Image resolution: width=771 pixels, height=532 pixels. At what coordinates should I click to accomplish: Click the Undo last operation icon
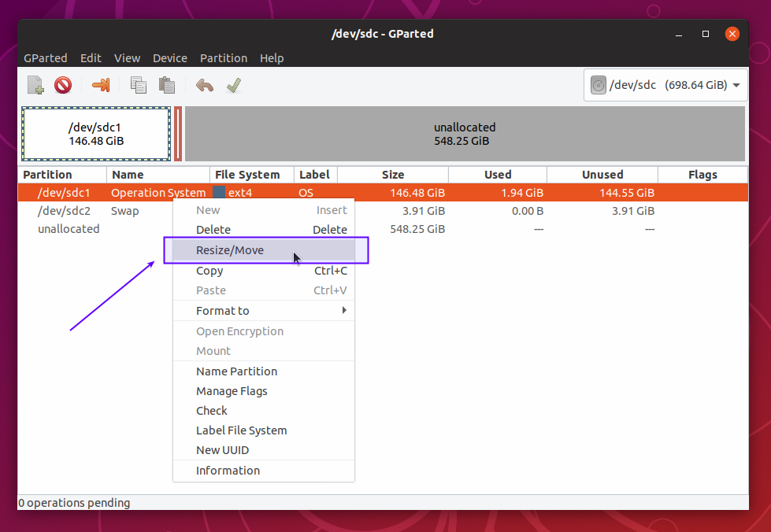tap(205, 85)
